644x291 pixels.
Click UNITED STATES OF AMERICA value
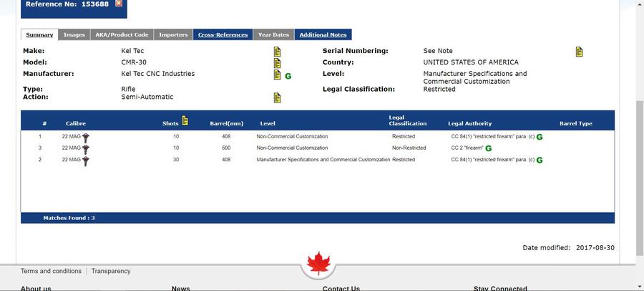point(471,62)
